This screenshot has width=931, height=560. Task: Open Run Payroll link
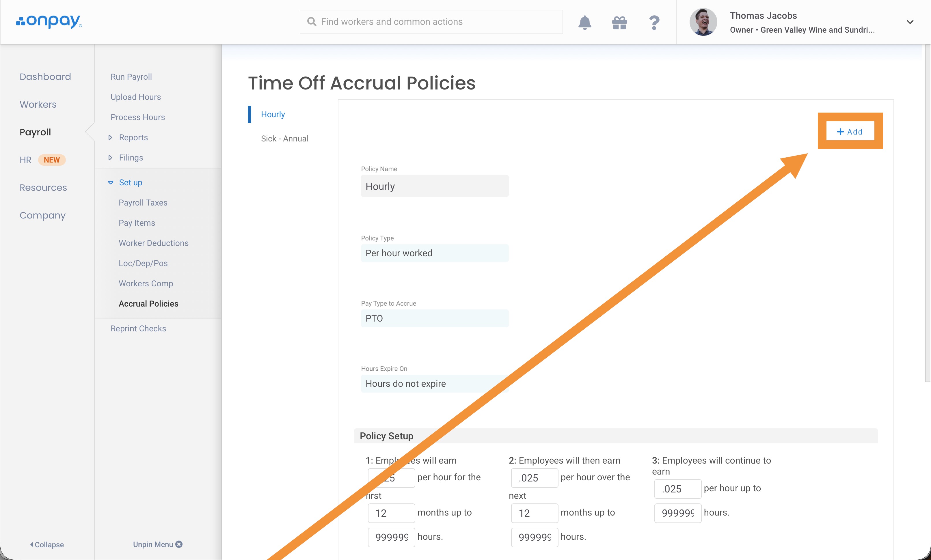[131, 76]
